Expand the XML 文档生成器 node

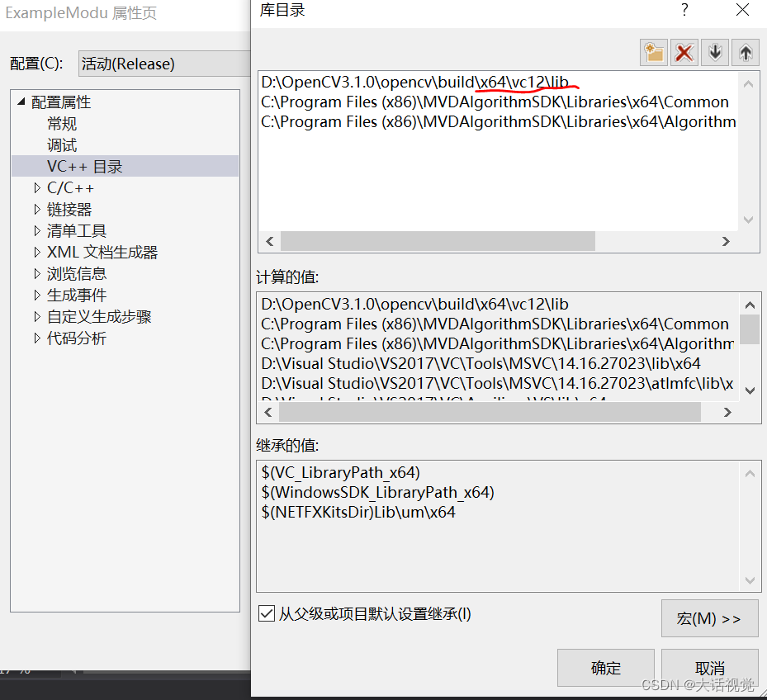pyautogui.click(x=37, y=252)
